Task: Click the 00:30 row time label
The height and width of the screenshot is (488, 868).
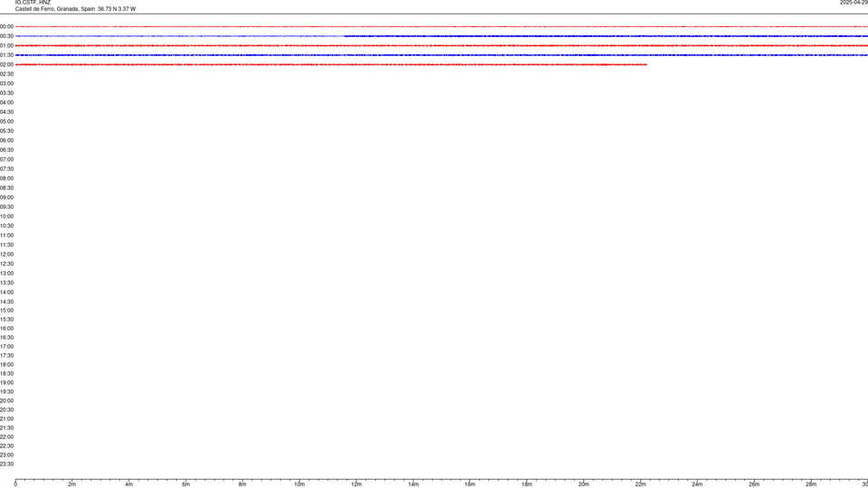Action: coord(6,36)
